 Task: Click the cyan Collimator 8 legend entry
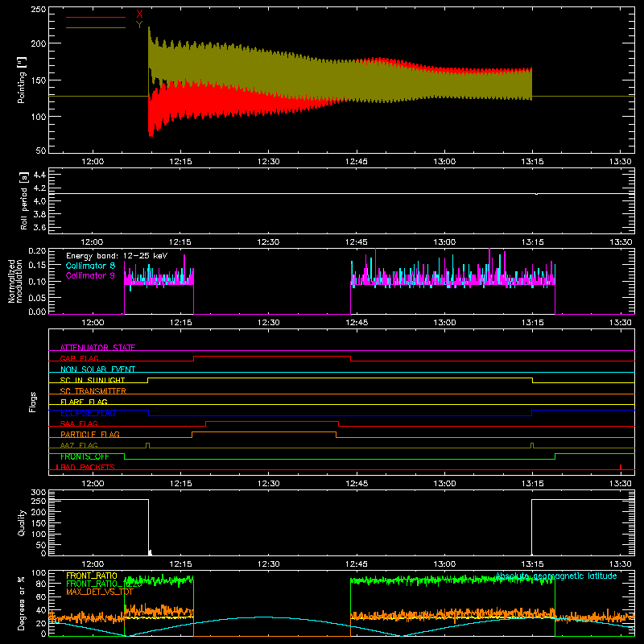pos(90,266)
